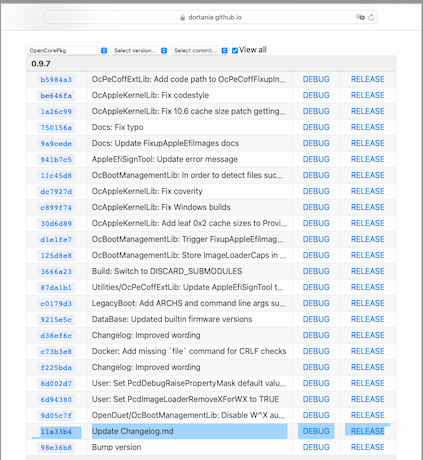Image resolution: width=423 pixels, height=460 pixels.
Task: Open commit dc7927d link
Action: [56, 192]
